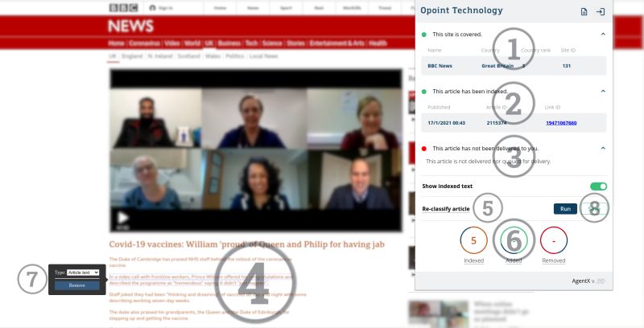Click the 'Removed' label under the circle
Screen dimensions: 644x328
coord(554,260)
